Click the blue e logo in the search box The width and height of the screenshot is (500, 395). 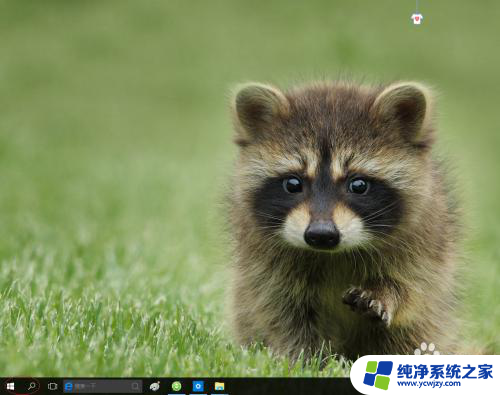(x=69, y=386)
